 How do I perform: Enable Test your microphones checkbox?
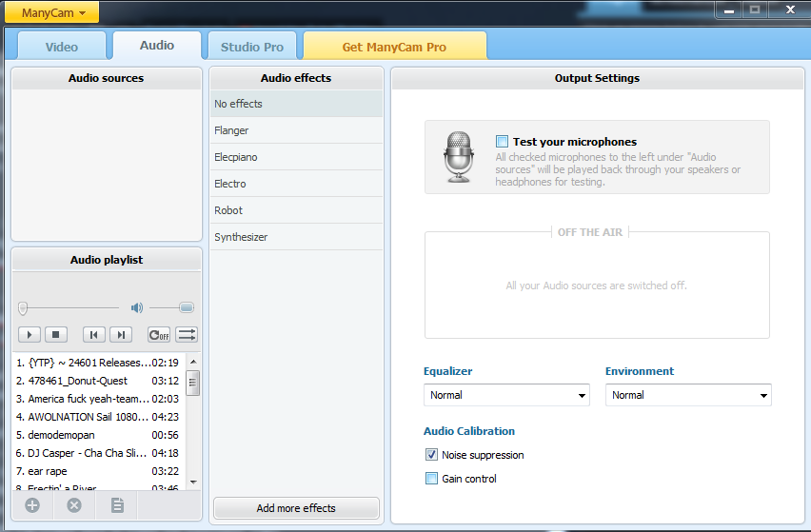[502, 141]
